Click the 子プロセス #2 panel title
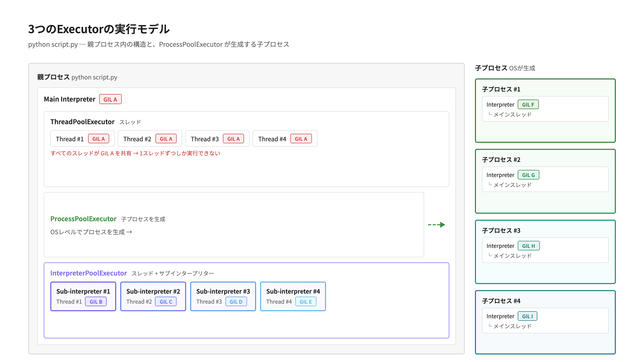Viewport: 644px width, 362px height. click(501, 160)
